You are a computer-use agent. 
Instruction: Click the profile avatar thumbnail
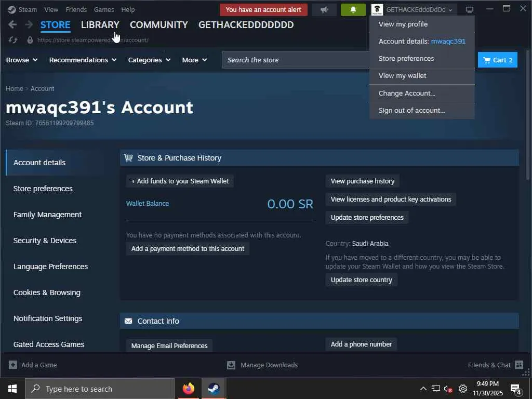377,9
